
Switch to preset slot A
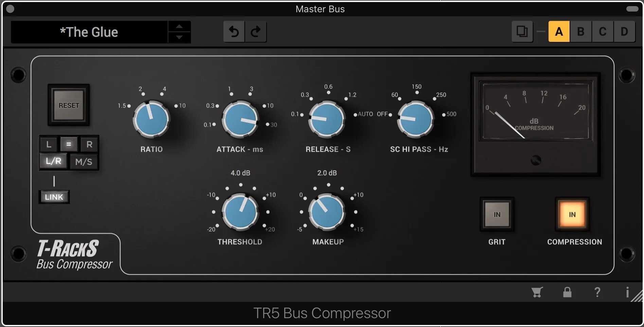pos(559,32)
